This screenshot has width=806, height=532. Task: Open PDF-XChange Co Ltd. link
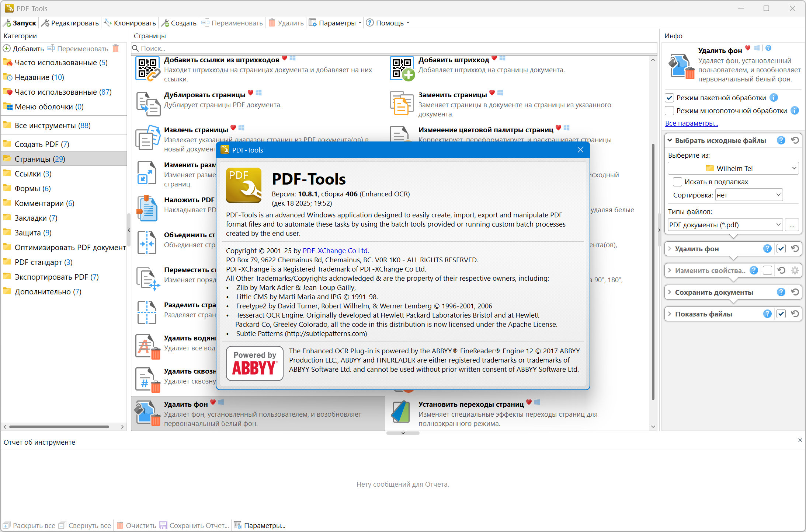click(336, 251)
